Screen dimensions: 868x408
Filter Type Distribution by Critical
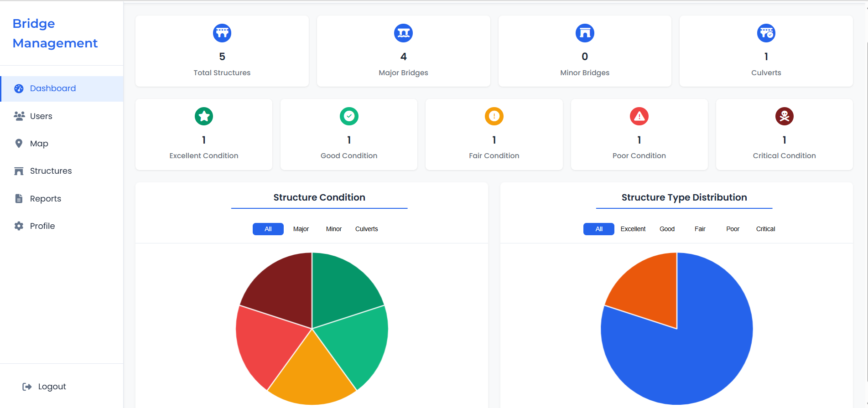pyautogui.click(x=766, y=229)
